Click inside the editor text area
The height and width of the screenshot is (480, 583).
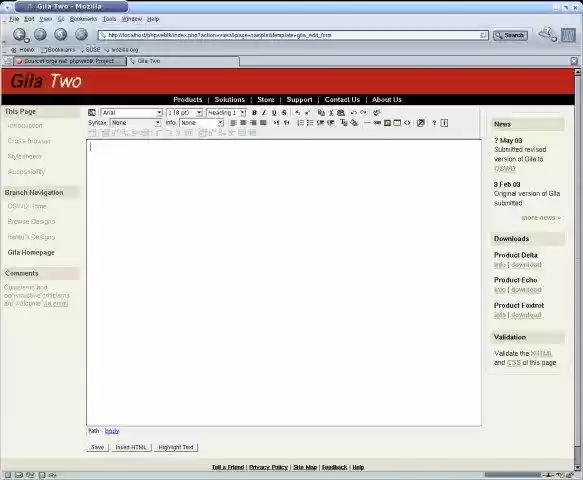(284, 283)
